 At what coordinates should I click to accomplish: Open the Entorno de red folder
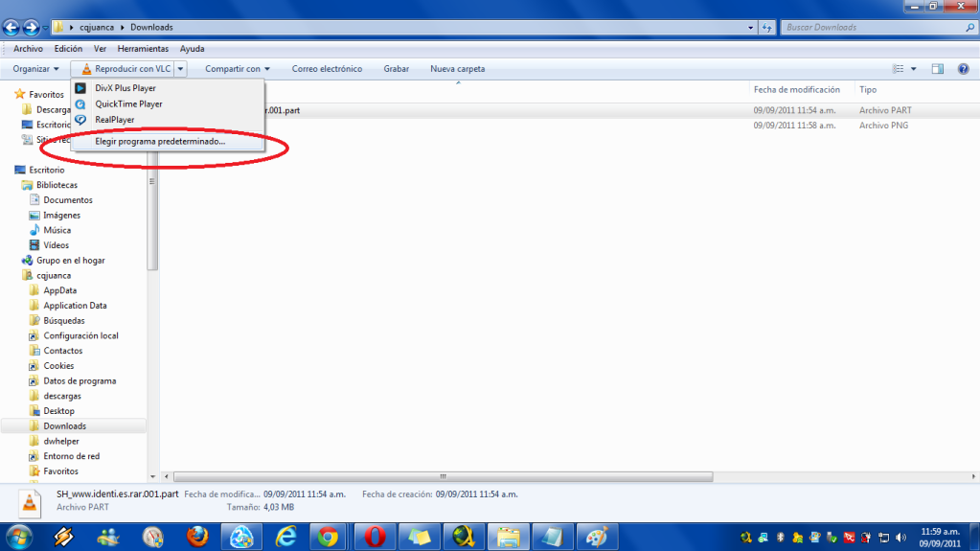[x=64, y=456]
